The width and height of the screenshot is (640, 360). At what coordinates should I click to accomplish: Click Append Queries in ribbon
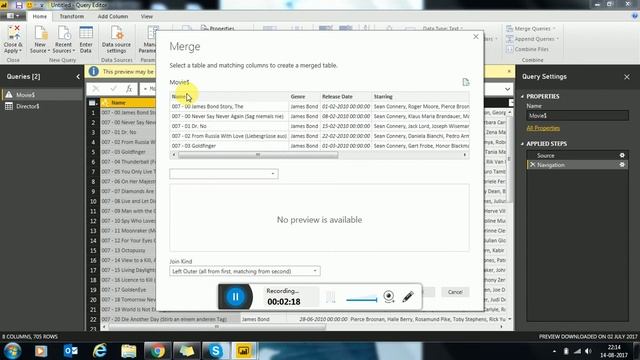[x=533, y=39]
